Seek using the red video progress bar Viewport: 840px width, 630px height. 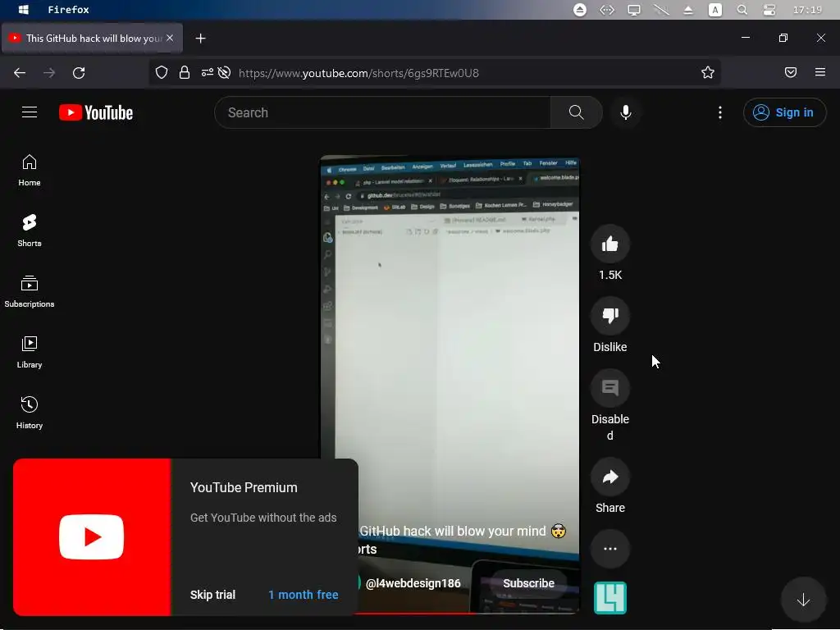pyautogui.click(x=466, y=612)
